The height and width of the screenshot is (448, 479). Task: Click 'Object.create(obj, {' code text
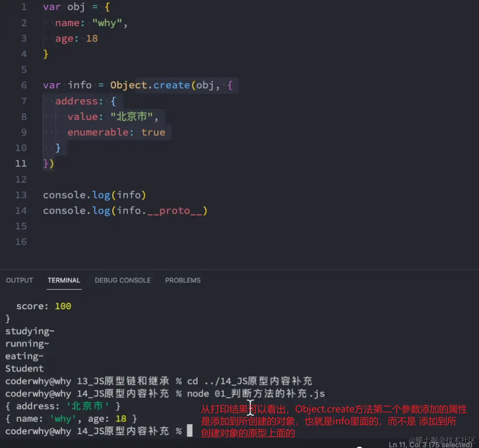(171, 85)
